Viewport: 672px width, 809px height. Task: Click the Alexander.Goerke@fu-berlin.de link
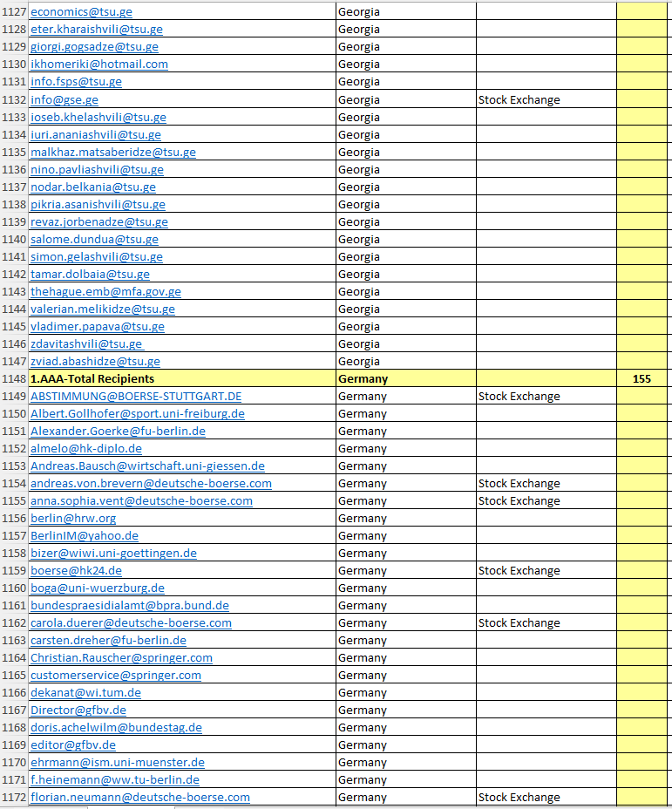tap(119, 432)
